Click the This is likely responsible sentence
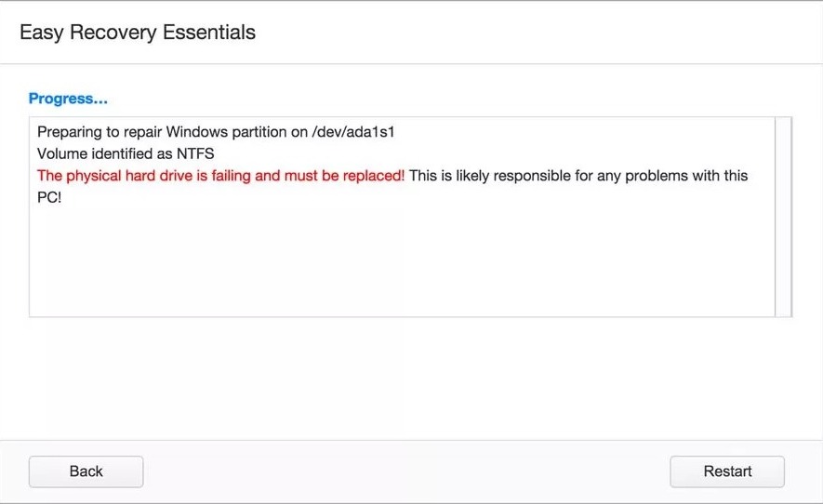The image size is (823, 504). coord(577,176)
